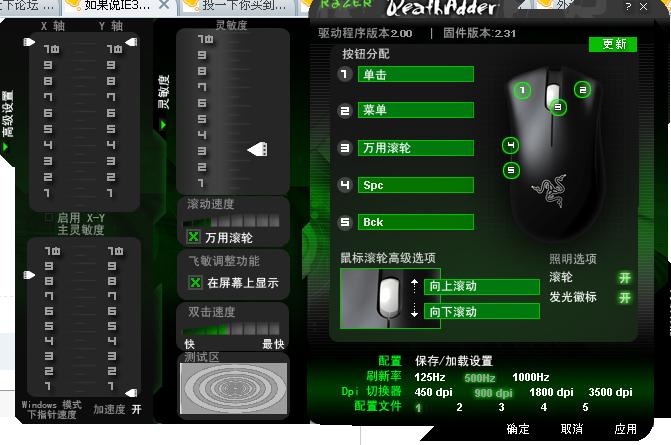Click the 取消 cancel button
Screen dimensions: 671x445
(572, 429)
